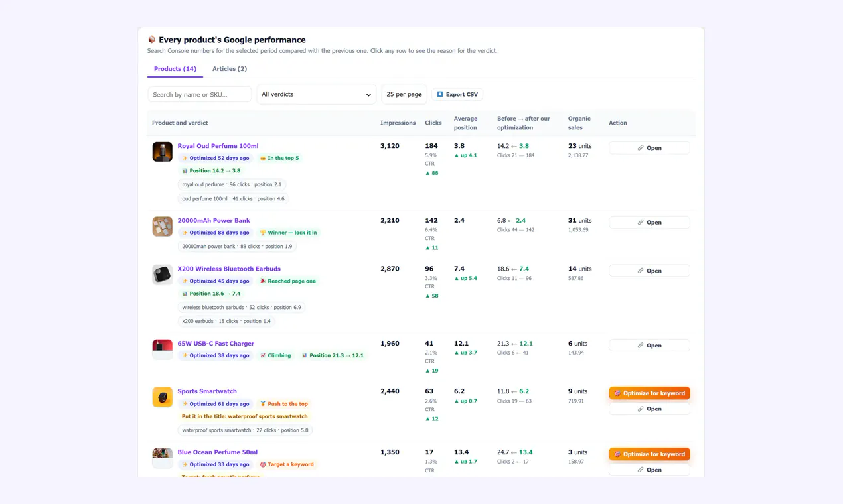Click the party icon in 'Reached page one'

coord(263,281)
